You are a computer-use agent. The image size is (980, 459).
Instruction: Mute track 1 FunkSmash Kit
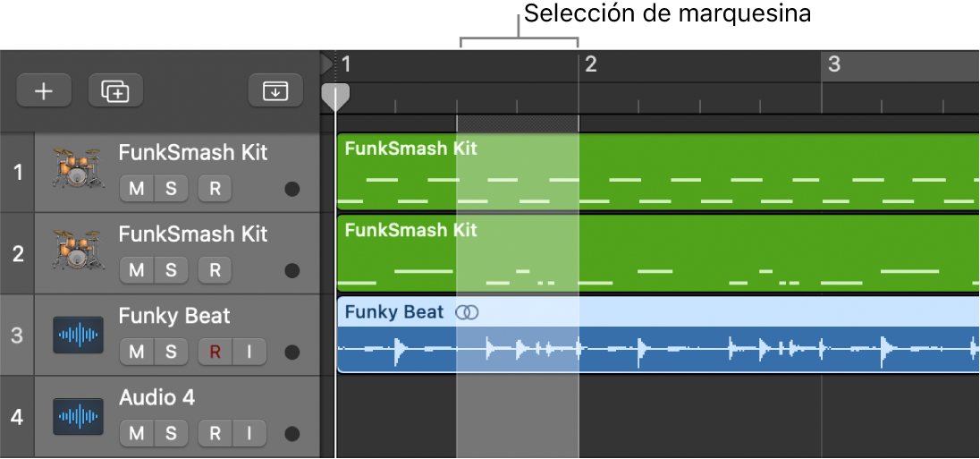(137, 189)
